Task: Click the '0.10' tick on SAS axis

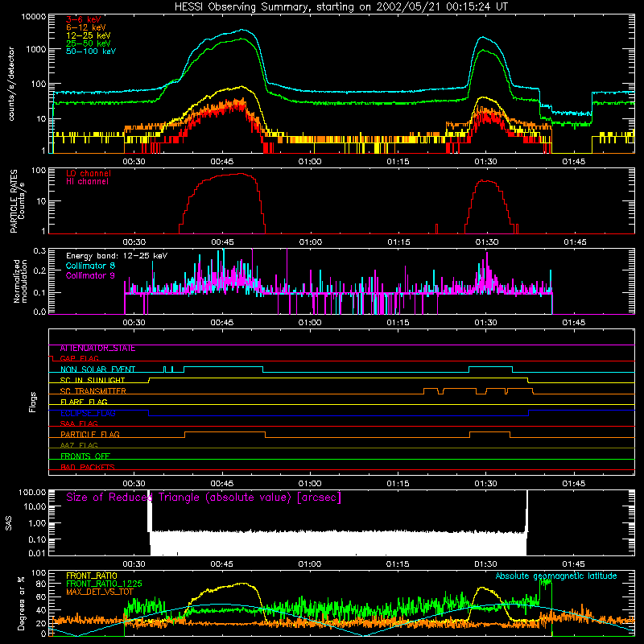Action: (x=37, y=539)
